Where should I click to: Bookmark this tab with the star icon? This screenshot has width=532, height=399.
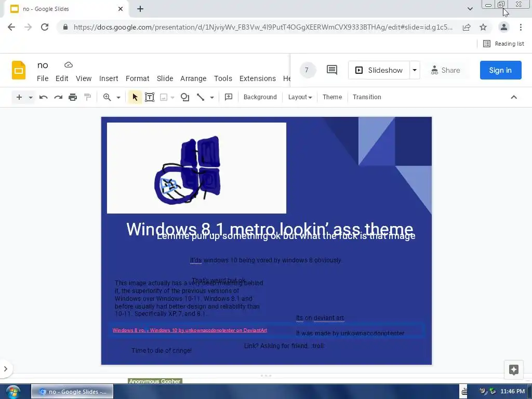click(483, 27)
